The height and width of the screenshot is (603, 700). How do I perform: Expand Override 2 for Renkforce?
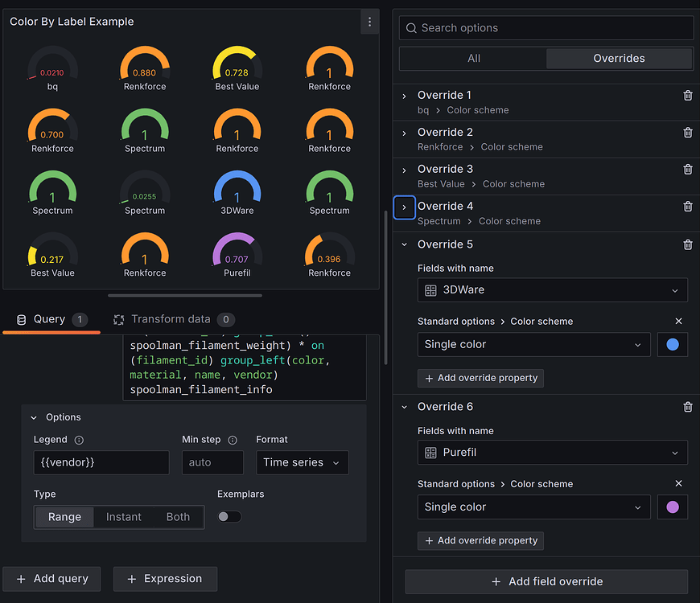(x=405, y=132)
